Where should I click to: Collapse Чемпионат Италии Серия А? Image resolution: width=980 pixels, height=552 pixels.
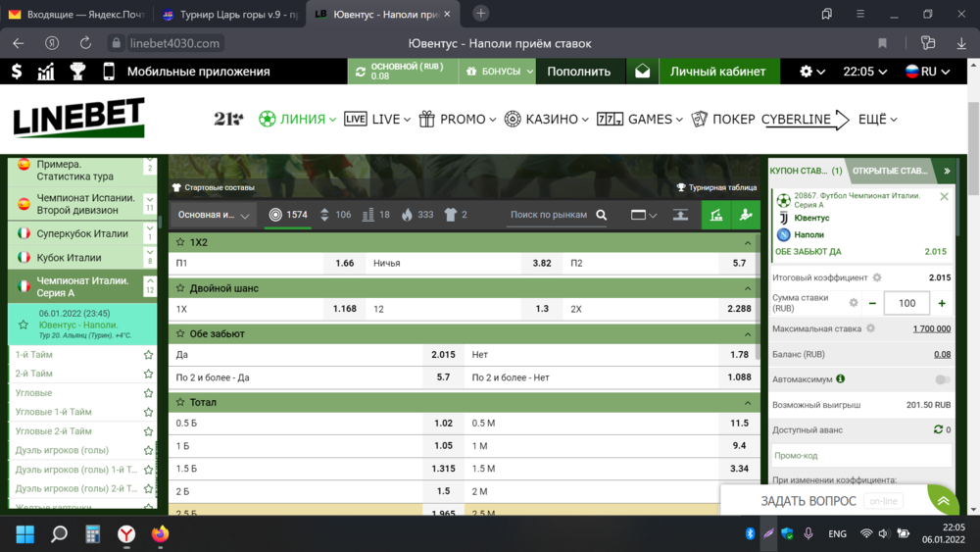tap(149, 286)
